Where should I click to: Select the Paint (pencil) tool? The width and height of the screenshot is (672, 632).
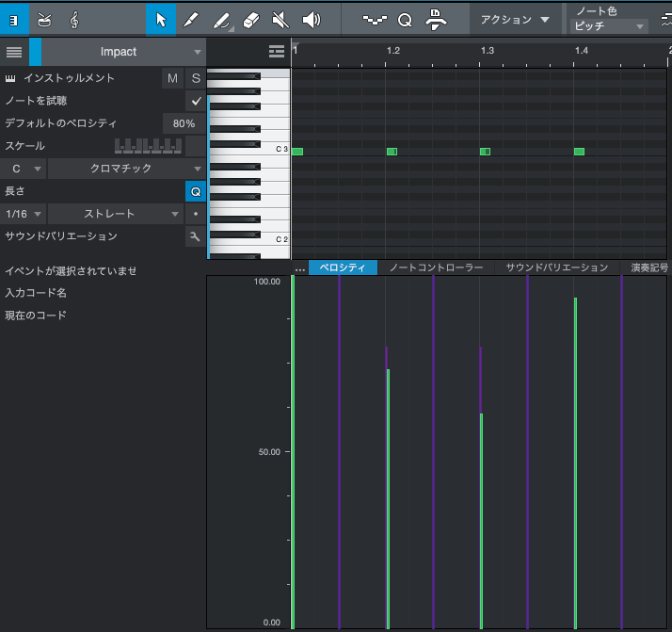pos(190,19)
